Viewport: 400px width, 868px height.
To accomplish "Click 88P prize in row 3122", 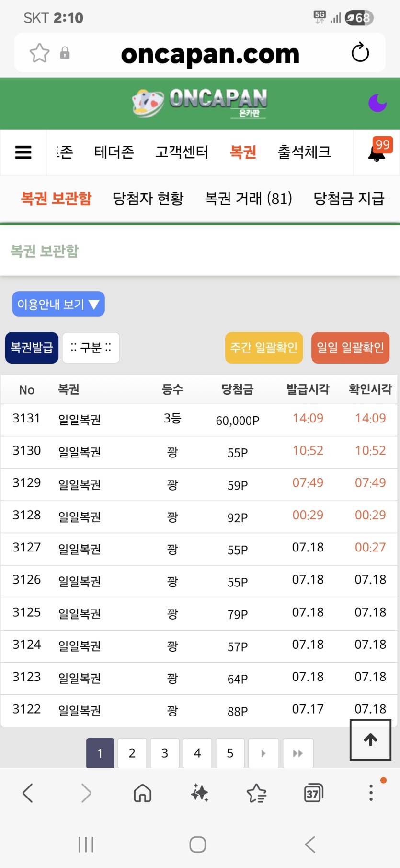I will point(238,711).
